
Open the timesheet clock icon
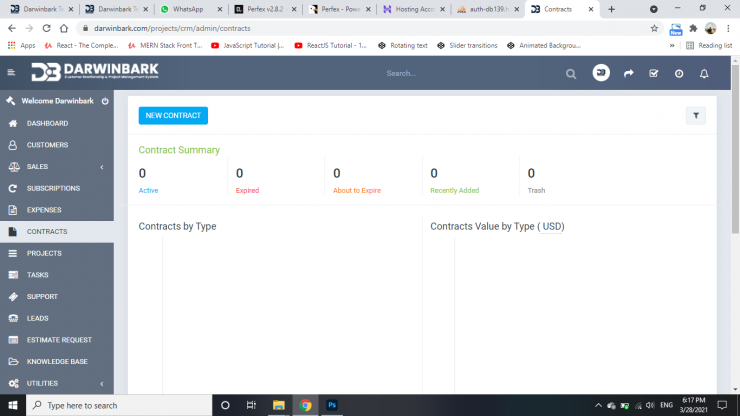point(679,73)
